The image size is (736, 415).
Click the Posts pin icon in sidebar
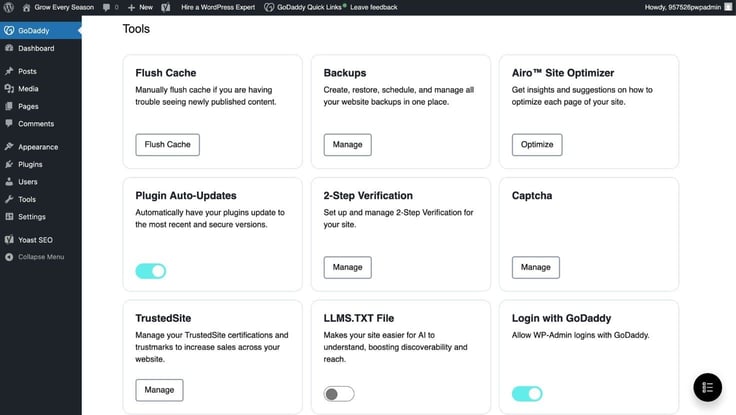9,71
